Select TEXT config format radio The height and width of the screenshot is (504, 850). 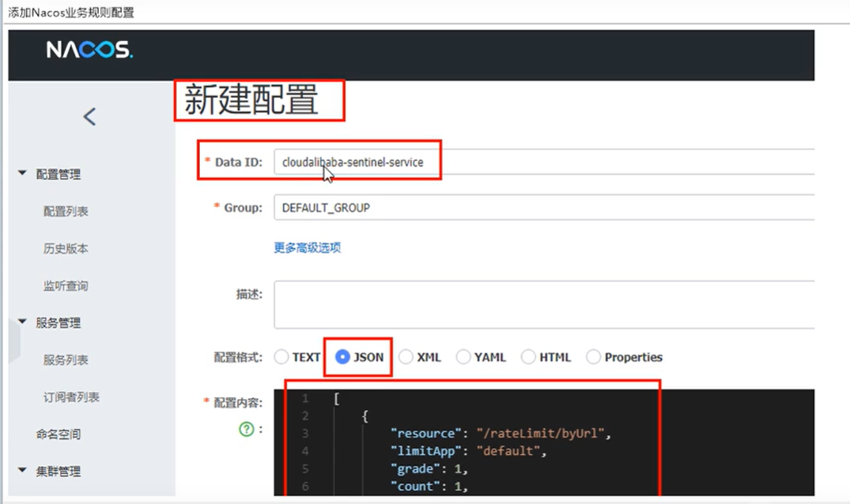[281, 357]
